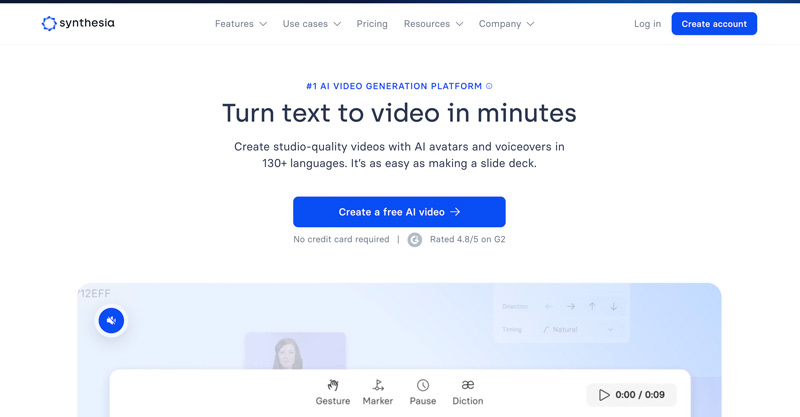The image size is (800, 417).
Task: Open the Gesture tool
Action: 333,392
